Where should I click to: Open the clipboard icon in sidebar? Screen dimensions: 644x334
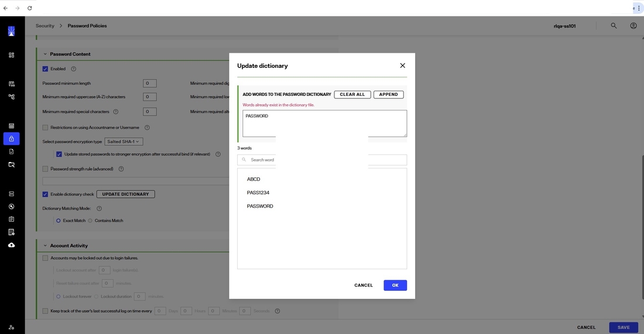coord(12,219)
